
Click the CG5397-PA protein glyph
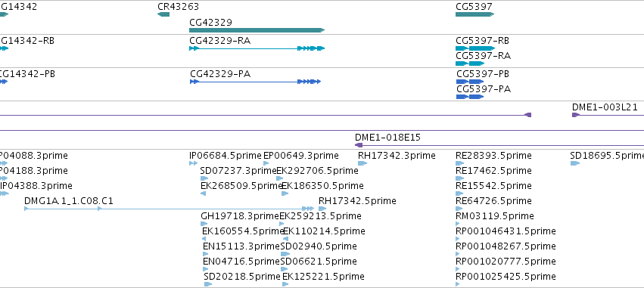pyautogui.click(x=470, y=97)
